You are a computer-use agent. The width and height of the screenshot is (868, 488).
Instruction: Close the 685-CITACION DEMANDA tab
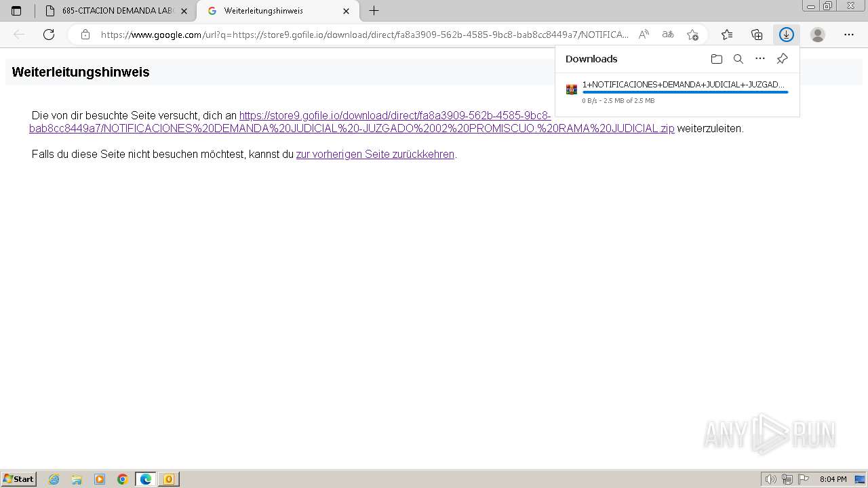tap(184, 11)
